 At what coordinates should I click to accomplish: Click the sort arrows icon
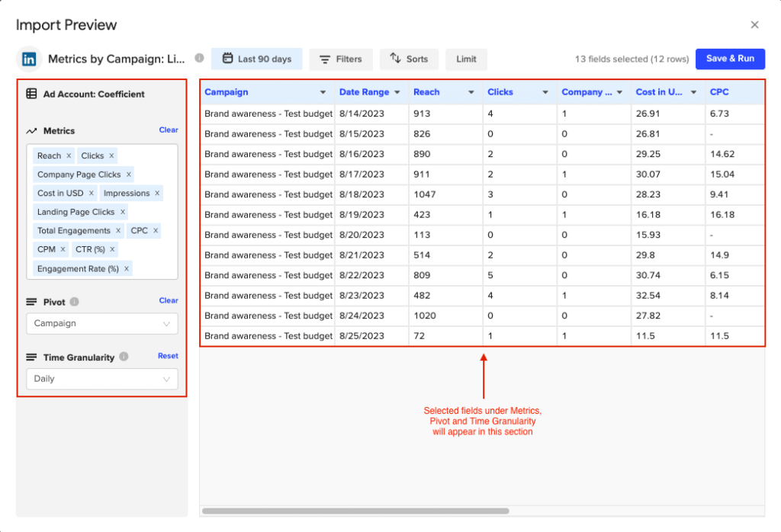pyautogui.click(x=396, y=58)
